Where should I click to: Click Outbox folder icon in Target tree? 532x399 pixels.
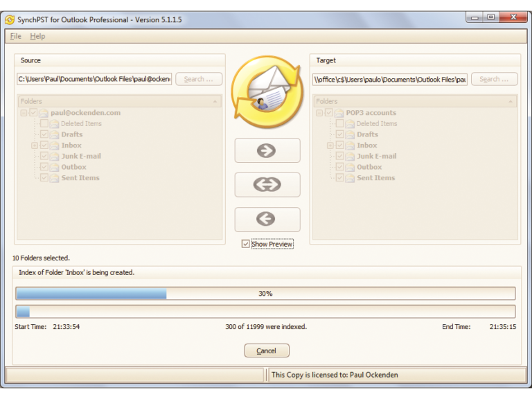tap(350, 167)
